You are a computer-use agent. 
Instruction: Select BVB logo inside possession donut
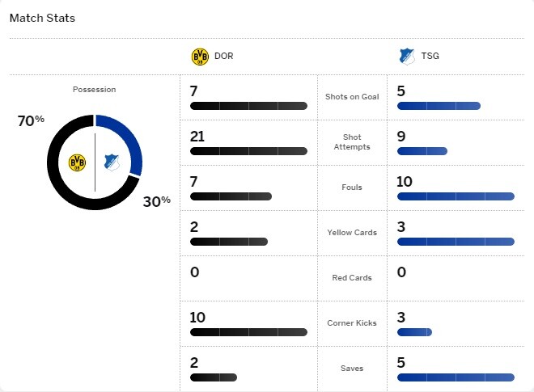tap(78, 162)
